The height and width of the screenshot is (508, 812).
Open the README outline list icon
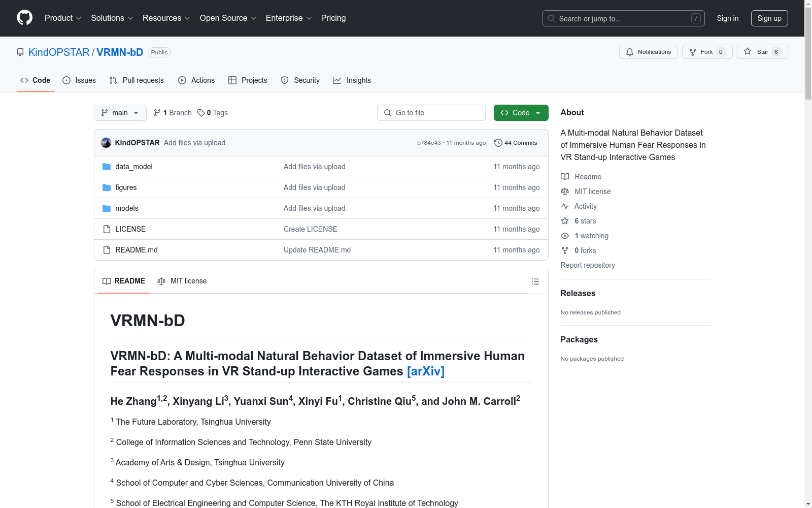click(x=535, y=281)
